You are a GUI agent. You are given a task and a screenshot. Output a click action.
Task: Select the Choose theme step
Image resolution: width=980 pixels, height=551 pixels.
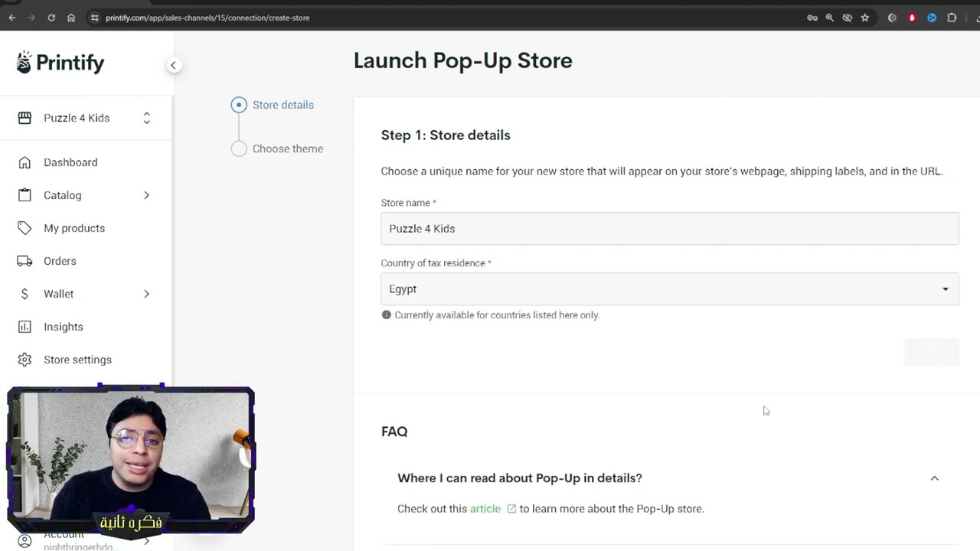[277, 148]
